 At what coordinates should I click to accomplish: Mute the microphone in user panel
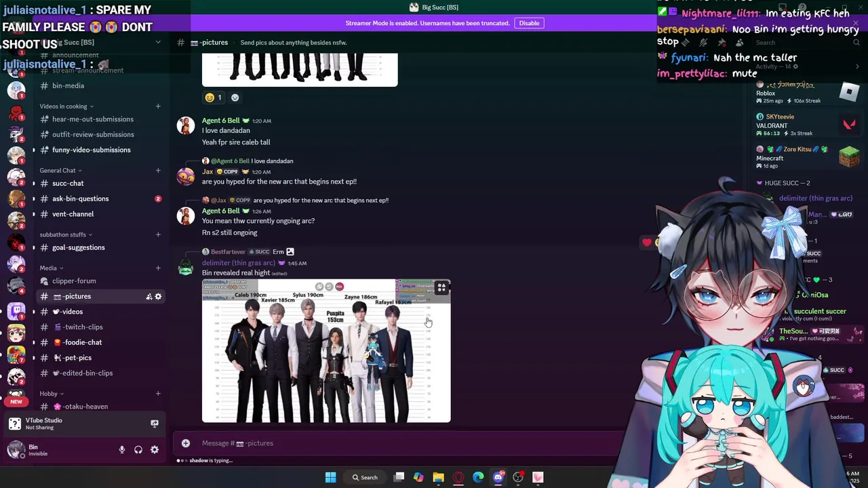pos(122,449)
